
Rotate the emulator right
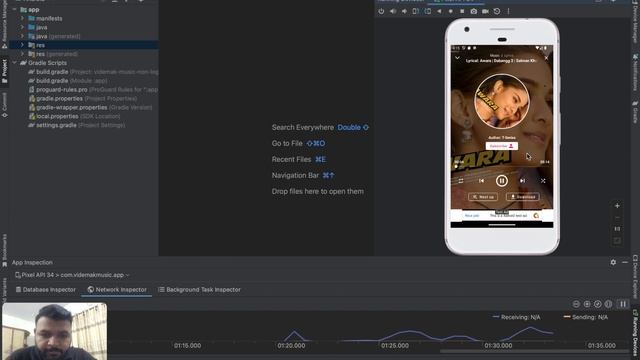pos(427,11)
